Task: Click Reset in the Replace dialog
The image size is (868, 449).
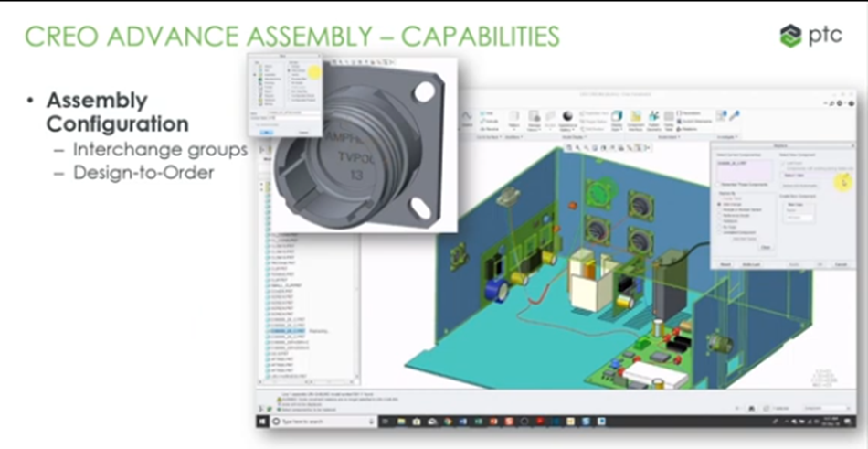Action: click(725, 264)
